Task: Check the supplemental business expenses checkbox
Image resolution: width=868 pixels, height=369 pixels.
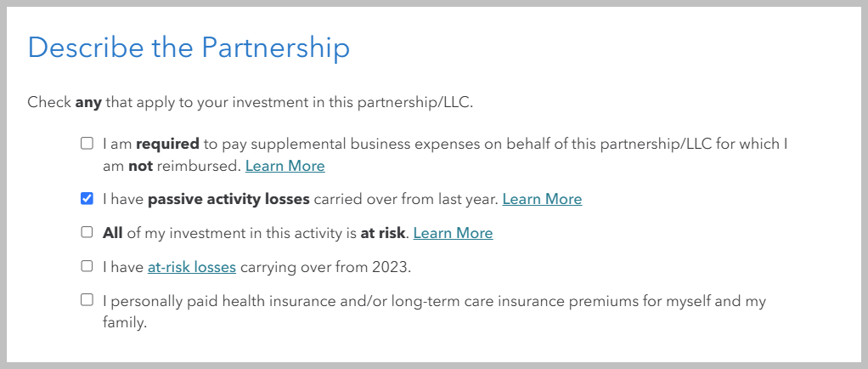Action: click(x=87, y=144)
